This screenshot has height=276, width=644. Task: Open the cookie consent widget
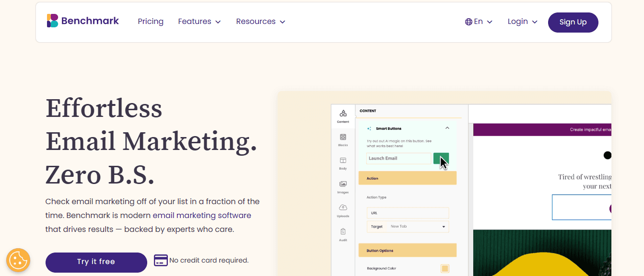(x=18, y=260)
